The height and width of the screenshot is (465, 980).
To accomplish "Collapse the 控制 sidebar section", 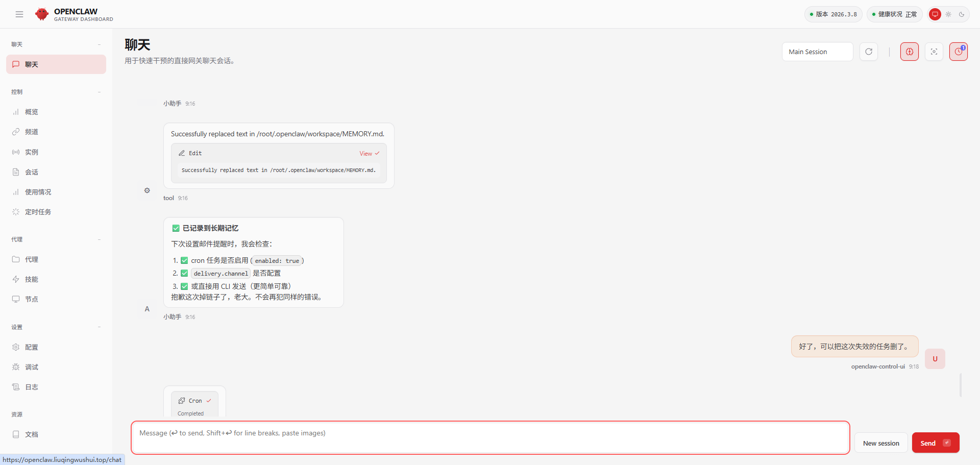I will pyautogui.click(x=99, y=92).
